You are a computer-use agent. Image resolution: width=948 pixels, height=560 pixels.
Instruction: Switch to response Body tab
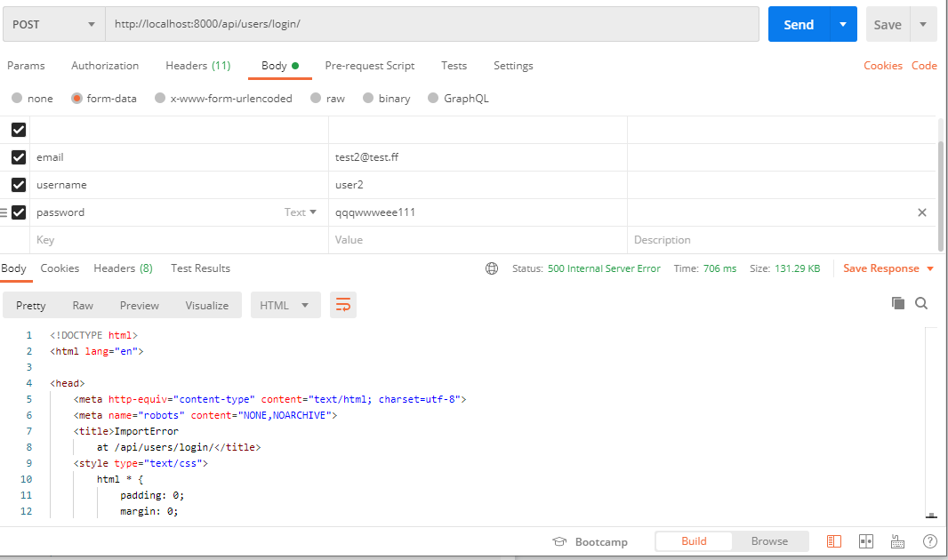[x=13, y=268]
